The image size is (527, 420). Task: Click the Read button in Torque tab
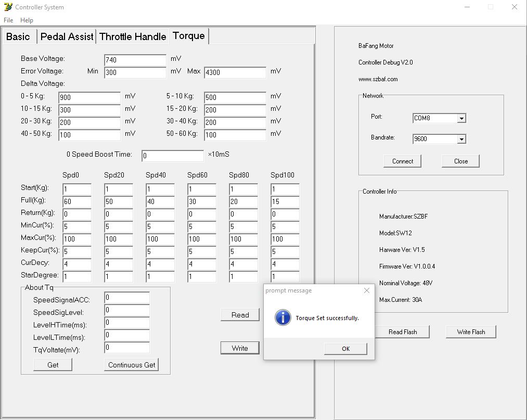(240, 315)
